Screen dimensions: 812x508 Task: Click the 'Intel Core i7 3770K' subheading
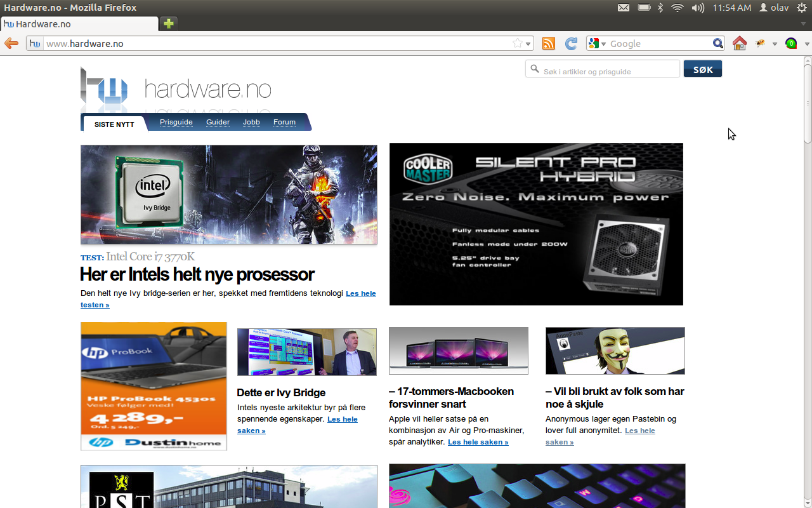(150, 257)
